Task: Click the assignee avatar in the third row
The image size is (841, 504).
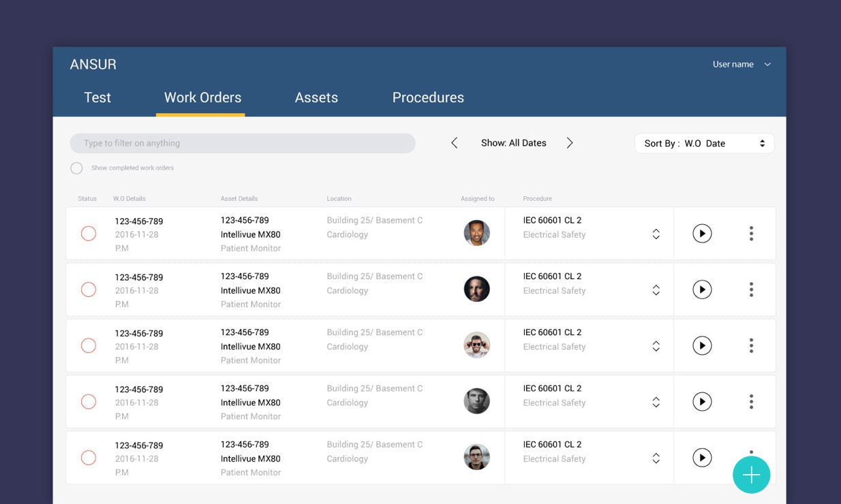Action: tap(476, 346)
